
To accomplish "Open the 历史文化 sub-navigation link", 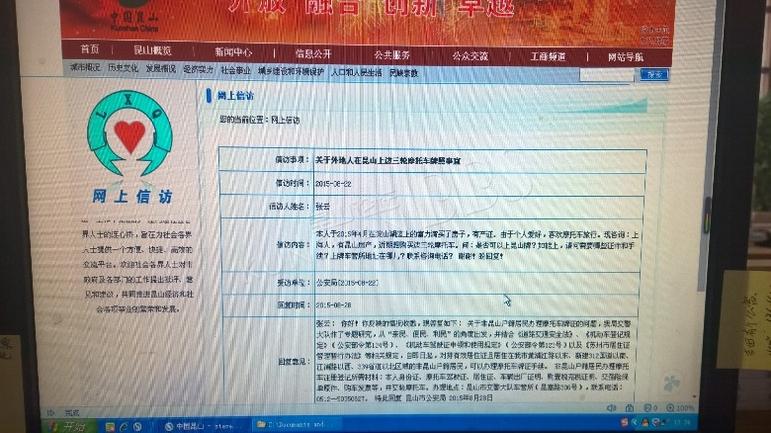I will pyautogui.click(x=123, y=68).
